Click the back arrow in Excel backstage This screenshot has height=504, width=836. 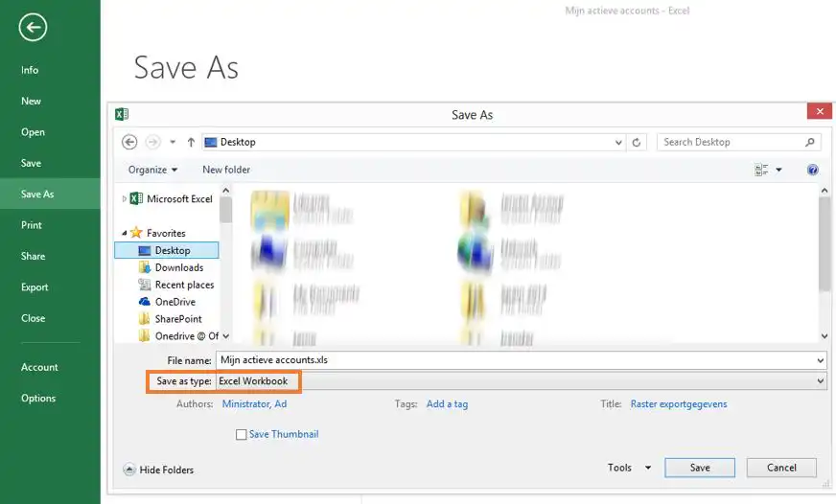(x=33, y=28)
